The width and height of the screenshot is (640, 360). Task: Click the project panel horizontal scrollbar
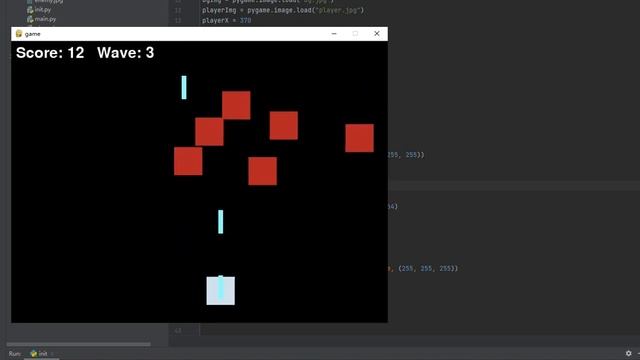pyautogui.click(x=78, y=344)
